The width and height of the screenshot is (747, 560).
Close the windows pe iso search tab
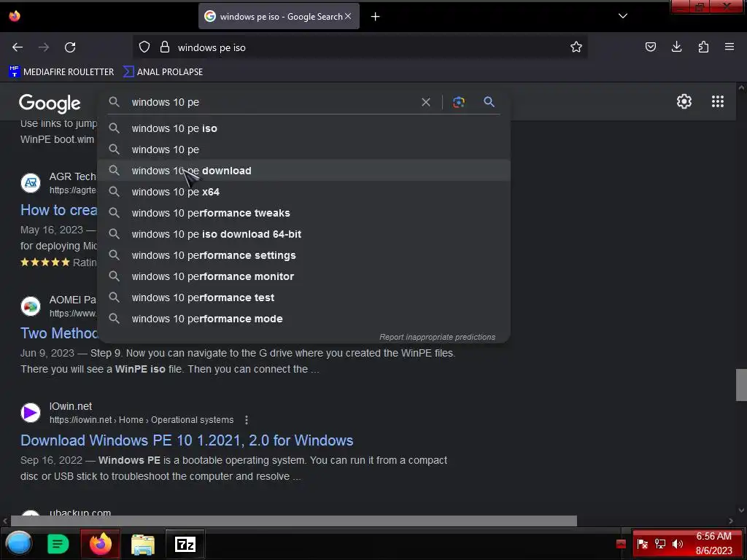[348, 16]
